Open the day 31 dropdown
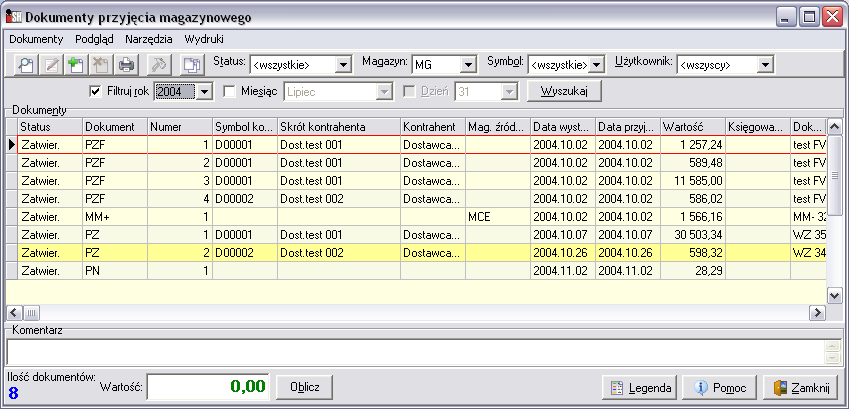Image resolution: width=849 pixels, height=409 pixels. tap(510, 92)
